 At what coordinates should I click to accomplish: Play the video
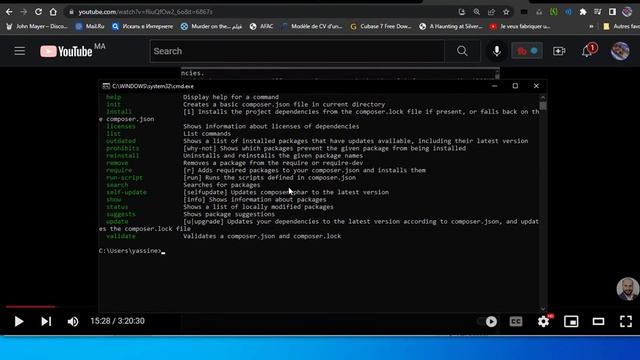click(x=18, y=322)
